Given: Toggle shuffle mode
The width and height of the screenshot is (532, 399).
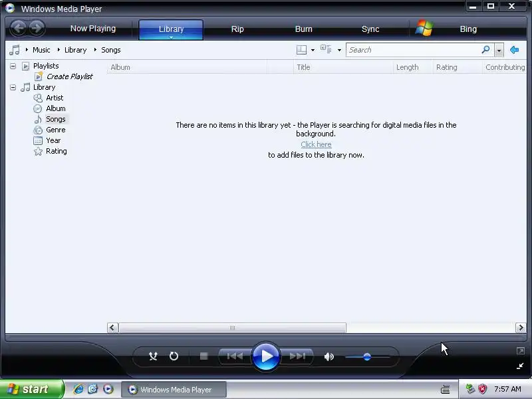Looking at the screenshot, I should tap(154, 356).
